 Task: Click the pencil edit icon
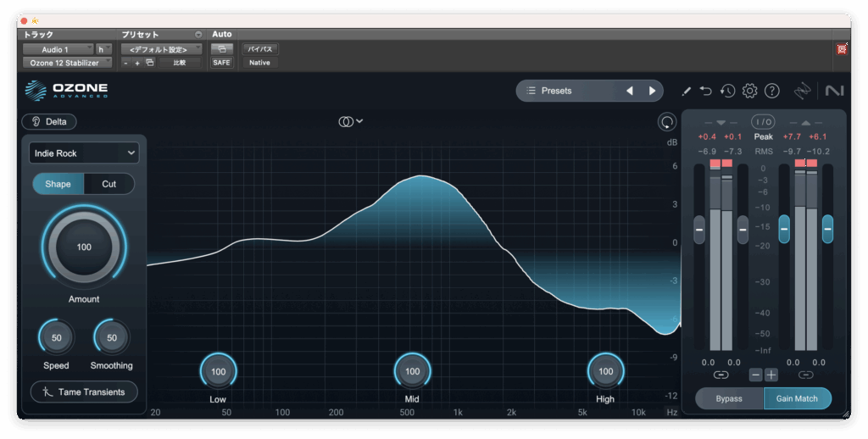[x=686, y=91]
